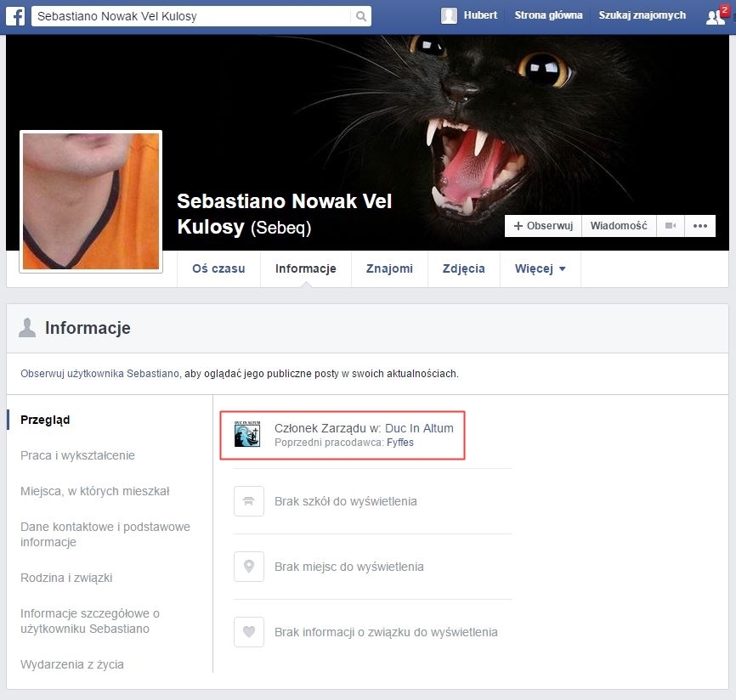
Task: Open friend requests notification icon
Action: tap(716, 16)
